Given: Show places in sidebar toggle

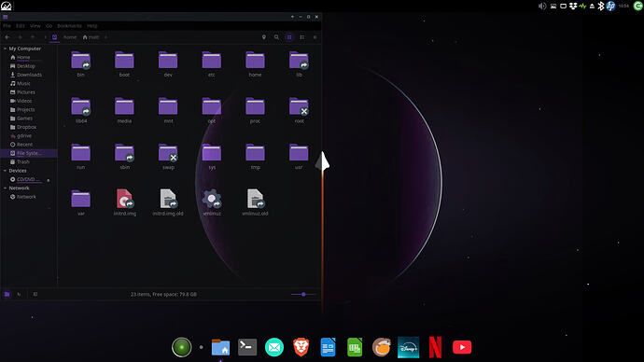Looking at the screenshot, I should [x=7, y=294].
